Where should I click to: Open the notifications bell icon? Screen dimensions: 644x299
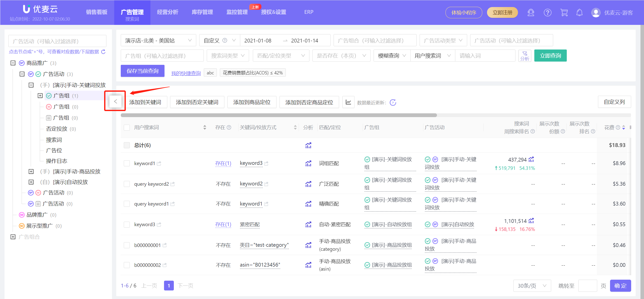tap(579, 13)
